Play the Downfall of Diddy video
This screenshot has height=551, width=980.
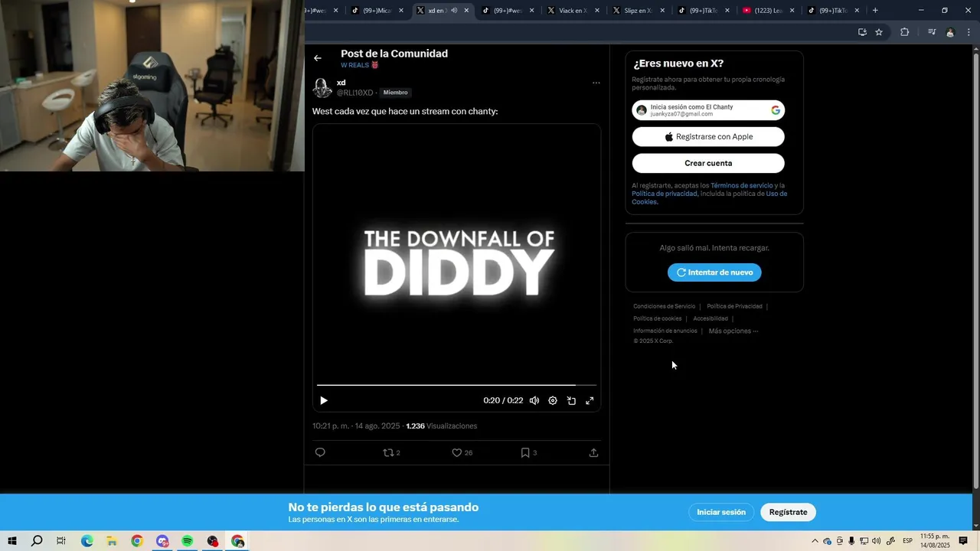[324, 400]
